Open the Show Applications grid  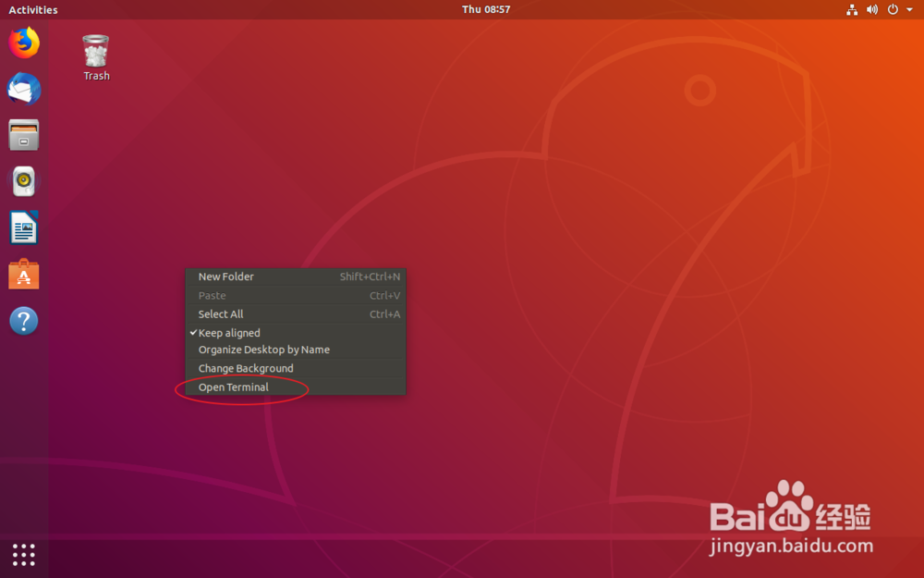(23, 555)
